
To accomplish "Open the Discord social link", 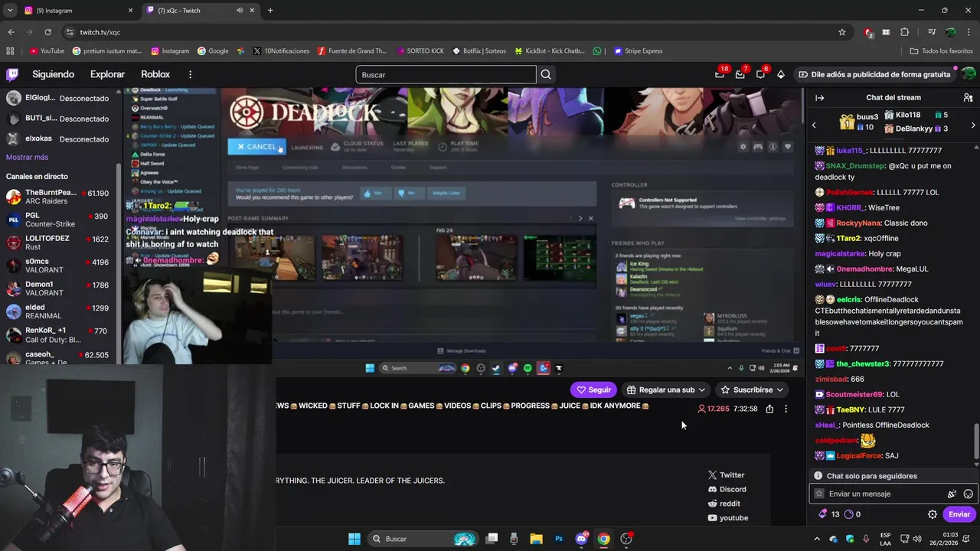I will [x=727, y=489].
